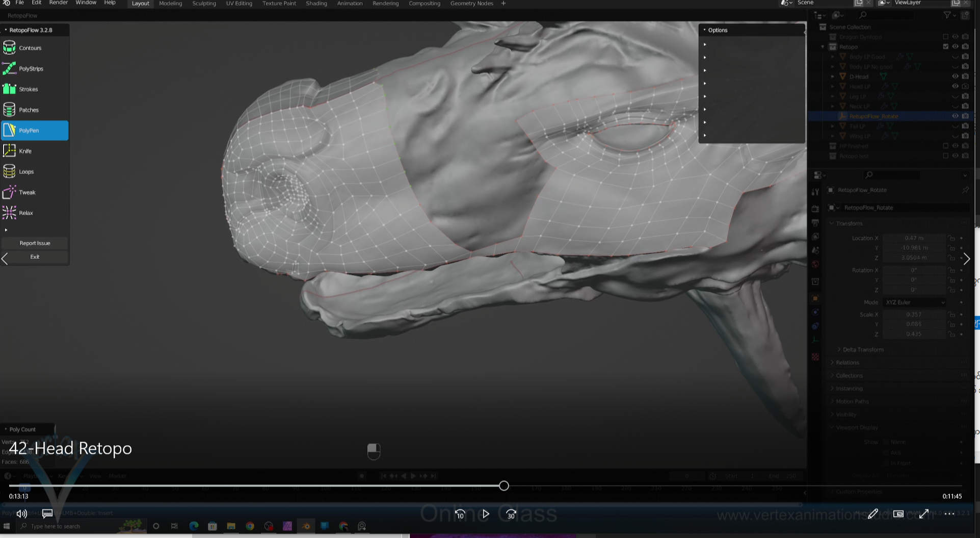Toggle visibility of RetopoFlow_Rotate object
980x538 pixels.
[x=955, y=116]
